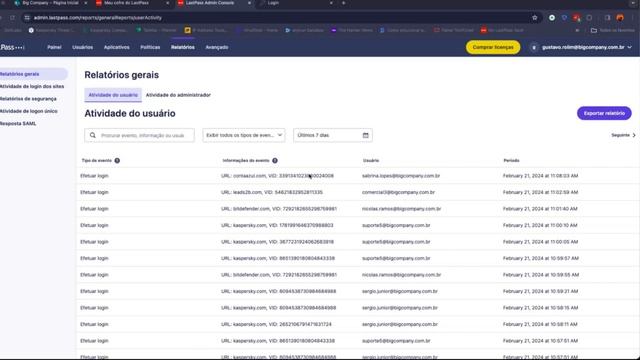Open the Usuários navigation item
Screen dimensions: 640x360
[x=82, y=47]
